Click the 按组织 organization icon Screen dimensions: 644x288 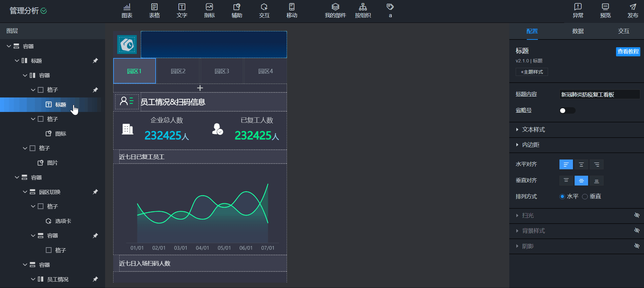[363, 11]
